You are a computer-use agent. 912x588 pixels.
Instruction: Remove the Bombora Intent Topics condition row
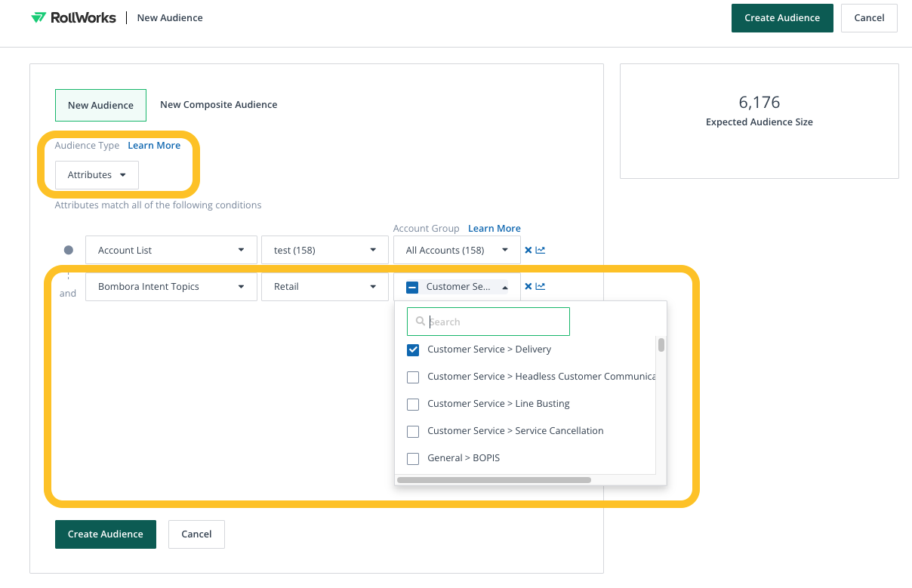coord(528,286)
